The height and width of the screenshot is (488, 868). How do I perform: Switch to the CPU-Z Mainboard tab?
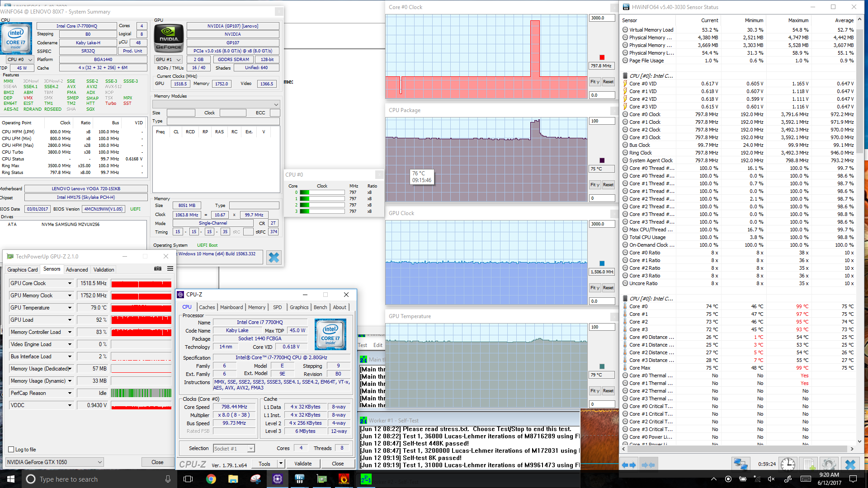pos(231,307)
